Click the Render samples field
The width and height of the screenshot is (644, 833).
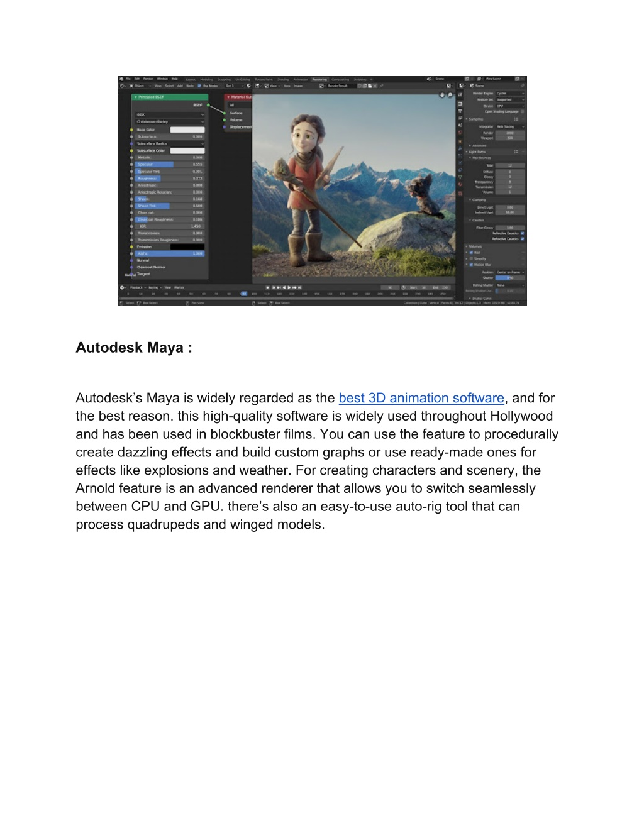(510, 133)
